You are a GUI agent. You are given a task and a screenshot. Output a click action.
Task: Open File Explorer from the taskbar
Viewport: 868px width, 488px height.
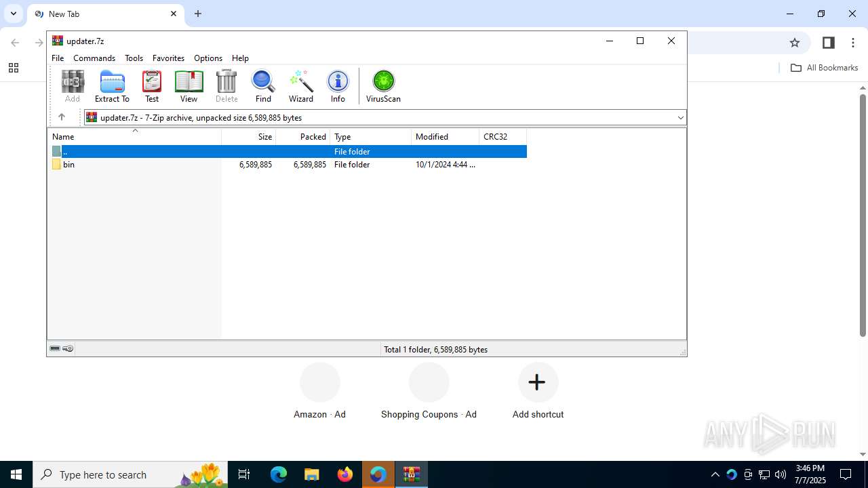coord(311,474)
